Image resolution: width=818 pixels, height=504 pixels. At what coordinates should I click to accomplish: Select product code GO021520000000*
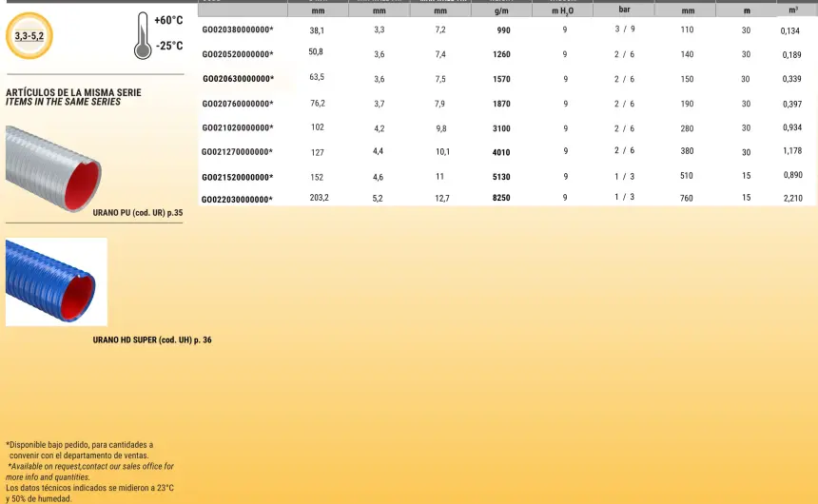[x=238, y=177]
